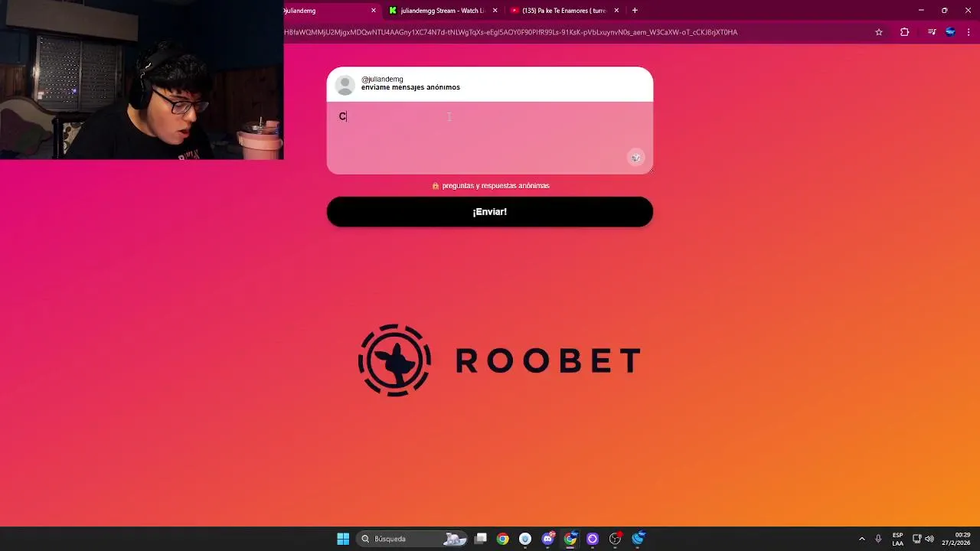Close the juliandemg tab
The width and height of the screenshot is (980, 551).
pyautogui.click(x=374, y=11)
